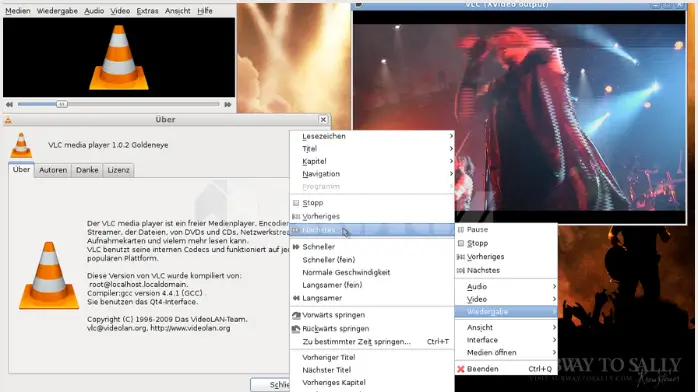The width and height of the screenshot is (698, 392).
Task: Switch to the Über tab
Action: tap(21, 170)
